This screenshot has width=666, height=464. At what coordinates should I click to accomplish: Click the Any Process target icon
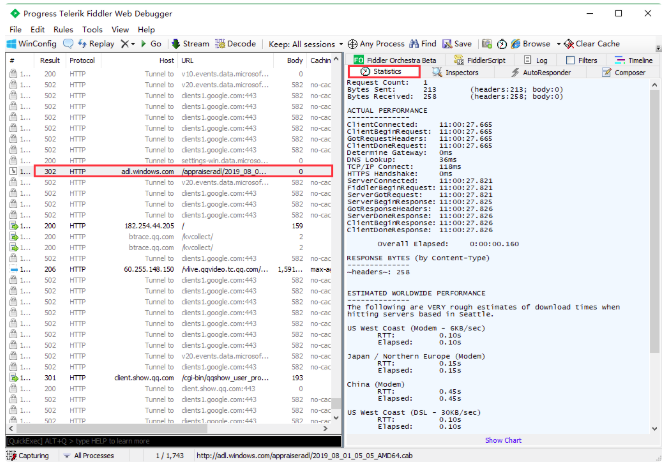pyautogui.click(x=376, y=44)
